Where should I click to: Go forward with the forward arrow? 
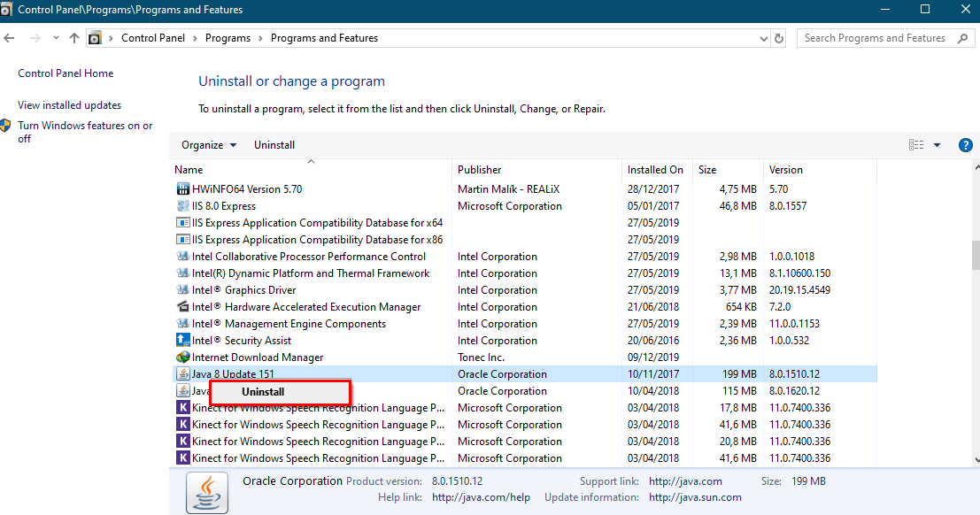tap(35, 38)
